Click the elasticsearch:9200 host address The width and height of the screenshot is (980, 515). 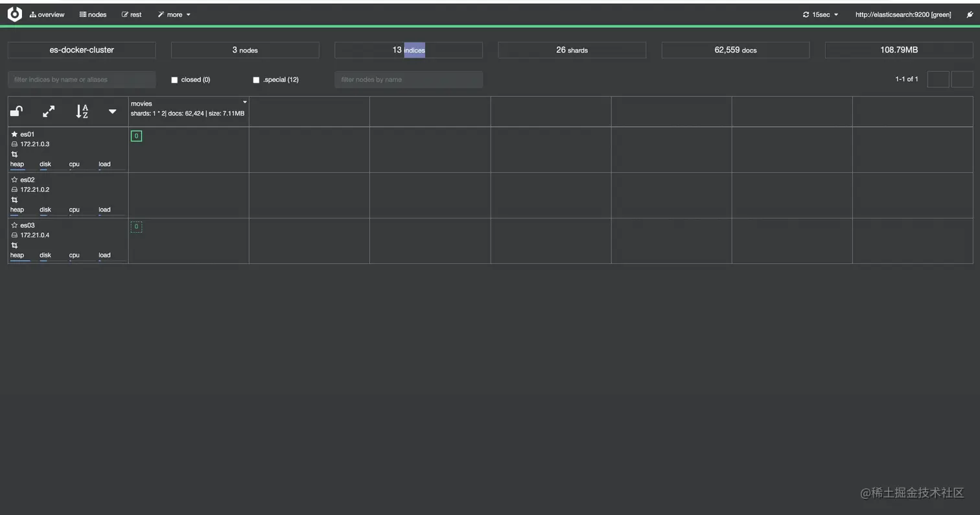(x=903, y=14)
